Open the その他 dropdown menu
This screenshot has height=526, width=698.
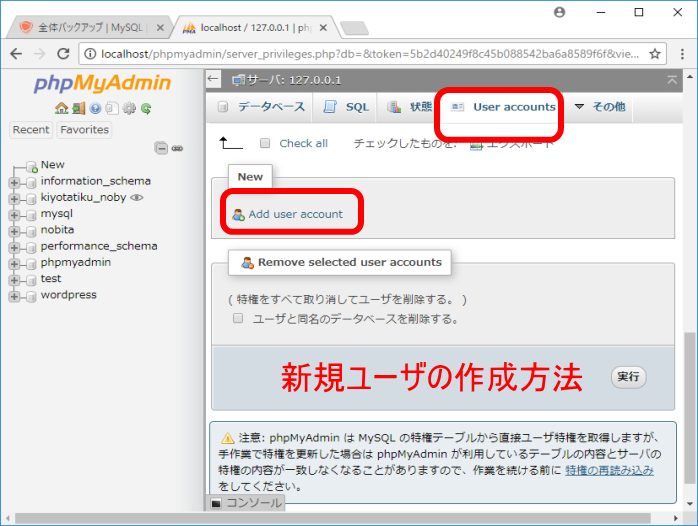tap(600, 107)
